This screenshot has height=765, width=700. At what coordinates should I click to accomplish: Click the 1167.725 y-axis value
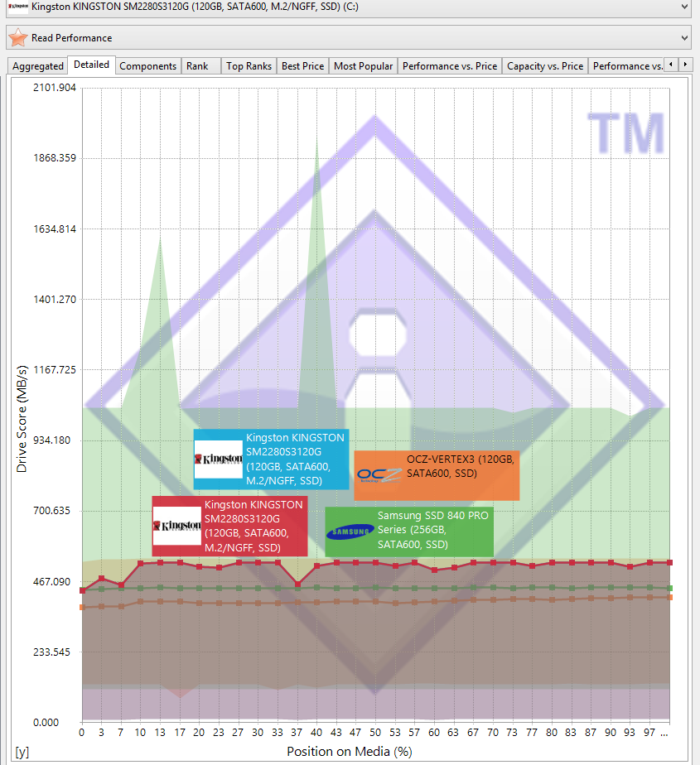click(x=55, y=370)
